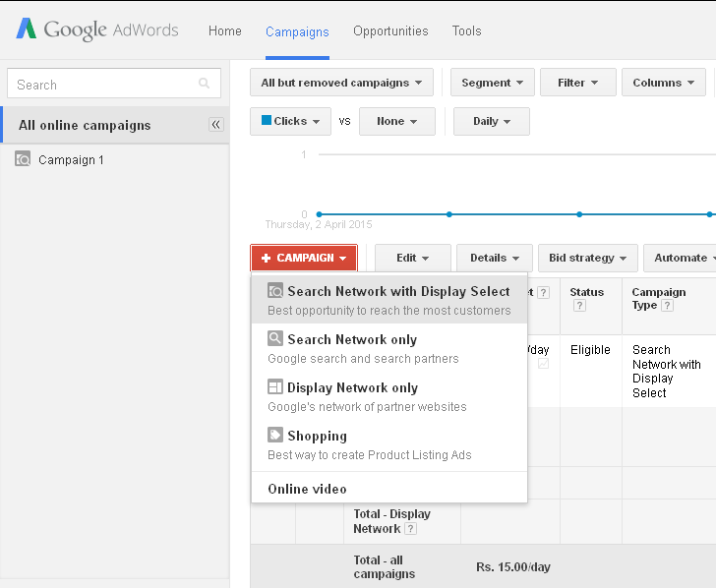Switch to the Opportunities tab
The image size is (716, 588).
390,30
